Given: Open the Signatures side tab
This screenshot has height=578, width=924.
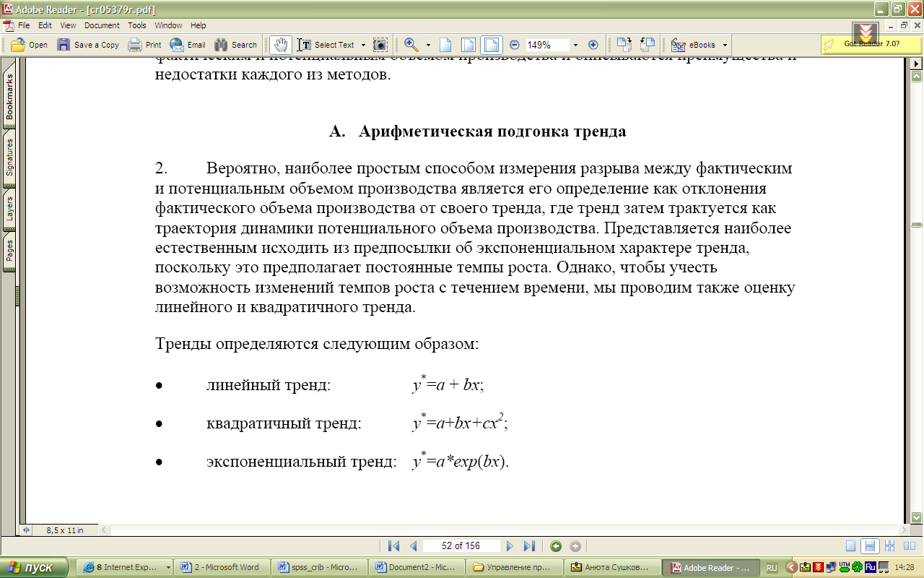Looking at the screenshot, I should click(10, 158).
